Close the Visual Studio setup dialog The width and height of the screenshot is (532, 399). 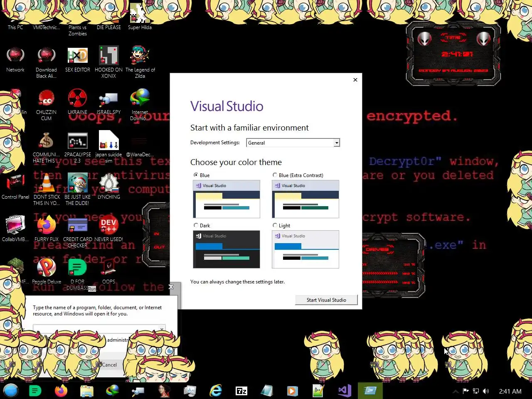(x=355, y=80)
